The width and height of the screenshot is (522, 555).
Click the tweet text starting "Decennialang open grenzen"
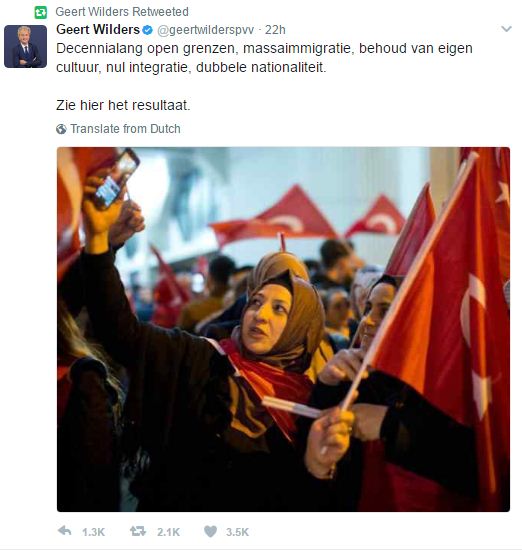(x=264, y=58)
